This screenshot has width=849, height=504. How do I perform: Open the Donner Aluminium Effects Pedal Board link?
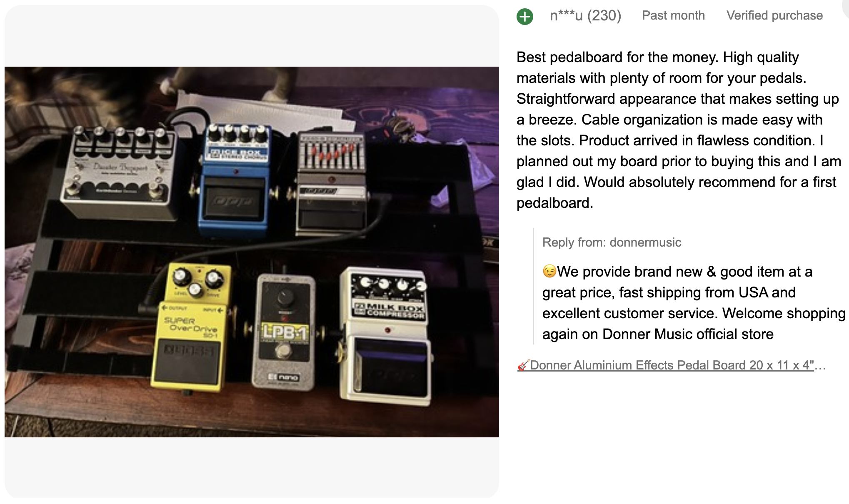click(672, 365)
